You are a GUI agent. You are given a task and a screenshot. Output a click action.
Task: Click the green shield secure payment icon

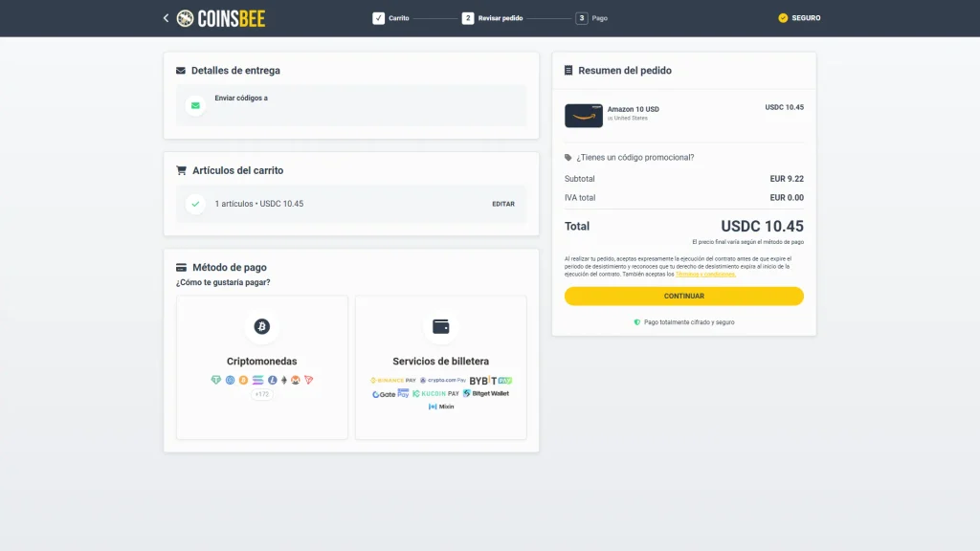click(x=637, y=322)
